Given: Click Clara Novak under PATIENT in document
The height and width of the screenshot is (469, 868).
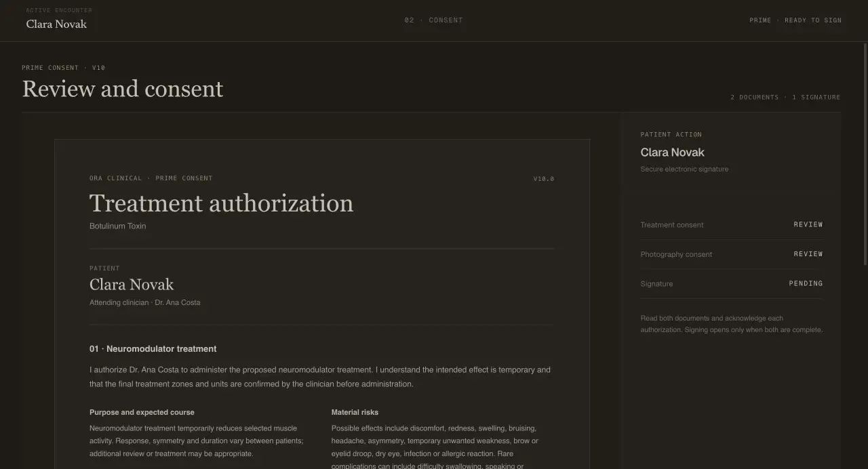Looking at the screenshot, I should pos(132,285).
